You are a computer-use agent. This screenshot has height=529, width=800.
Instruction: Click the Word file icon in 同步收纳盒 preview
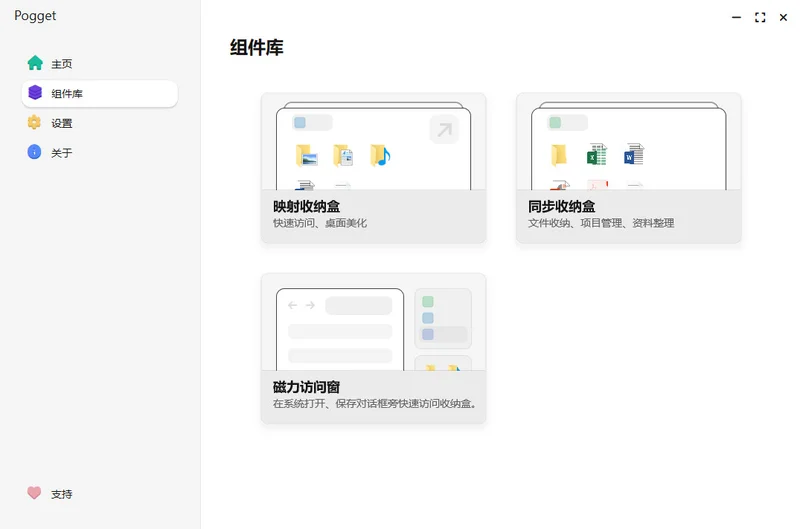tap(634, 154)
